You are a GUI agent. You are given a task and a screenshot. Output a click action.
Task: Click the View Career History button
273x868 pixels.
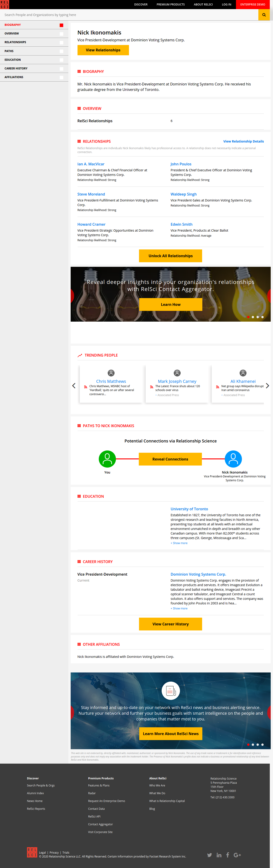point(170,624)
